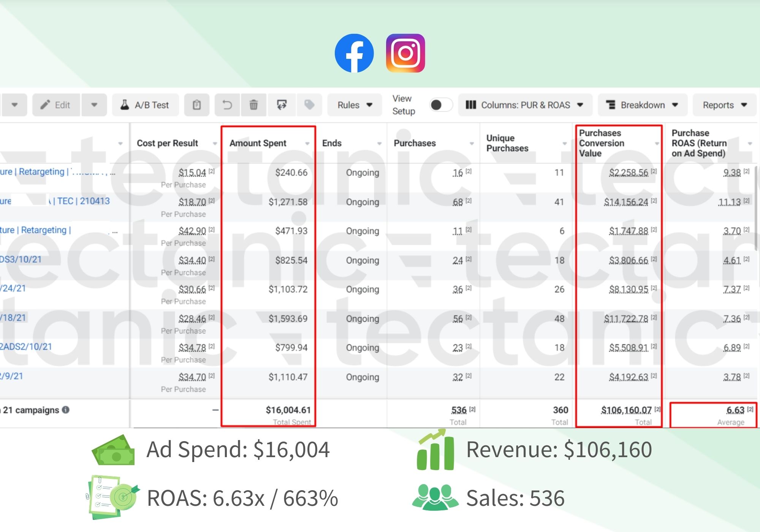This screenshot has height=532, width=760.
Task: Click the undo arrow icon
Action: click(x=227, y=105)
